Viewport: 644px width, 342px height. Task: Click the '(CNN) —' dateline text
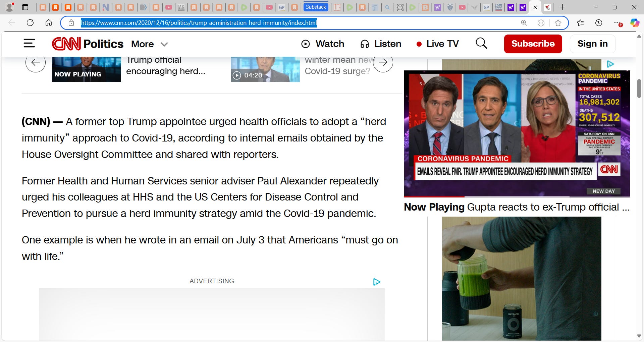click(x=42, y=121)
